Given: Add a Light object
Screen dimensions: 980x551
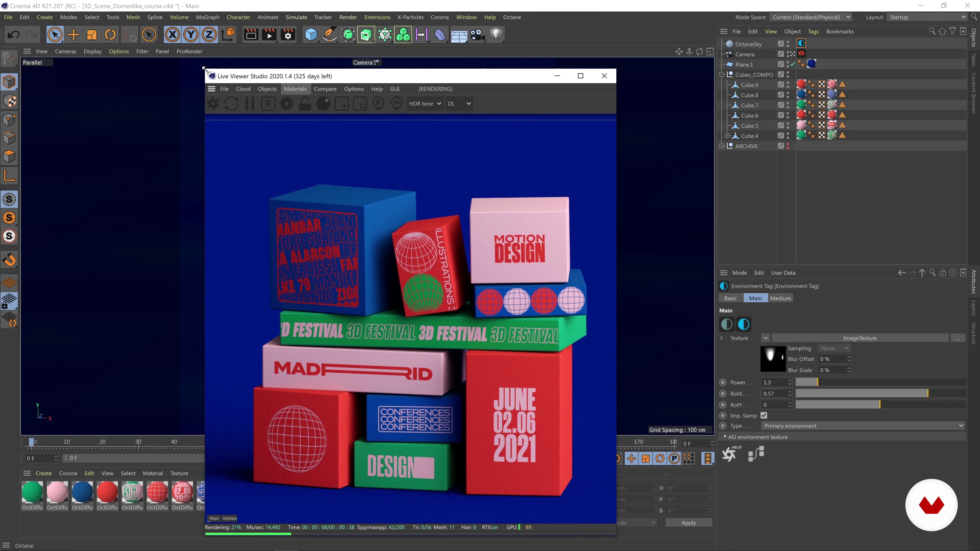Looking at the screenshot, I should coord(496,35).
